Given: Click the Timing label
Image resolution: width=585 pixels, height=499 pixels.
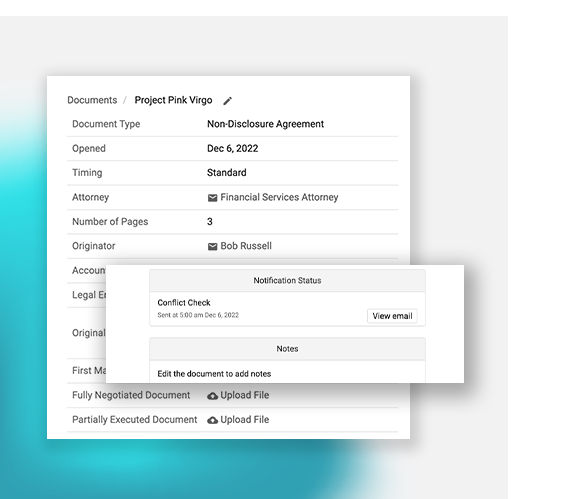Looking at the screenshot, I should (87, 173).
